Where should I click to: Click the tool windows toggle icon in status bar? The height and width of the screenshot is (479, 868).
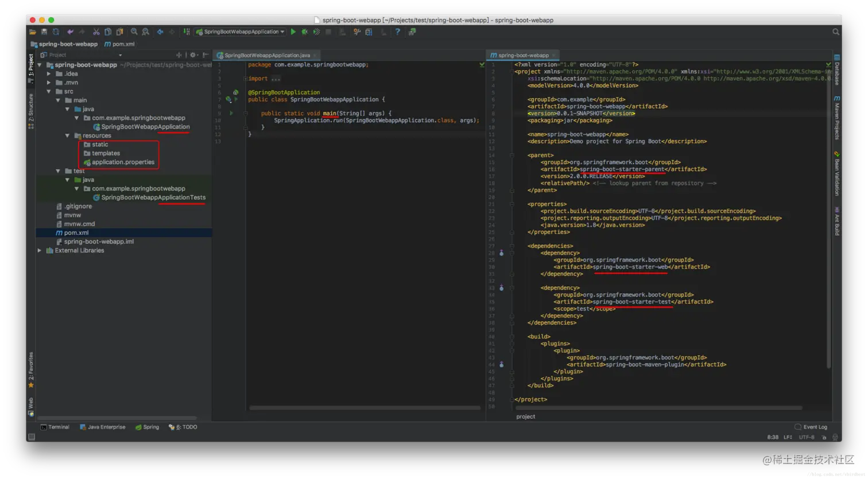[32, 437]
